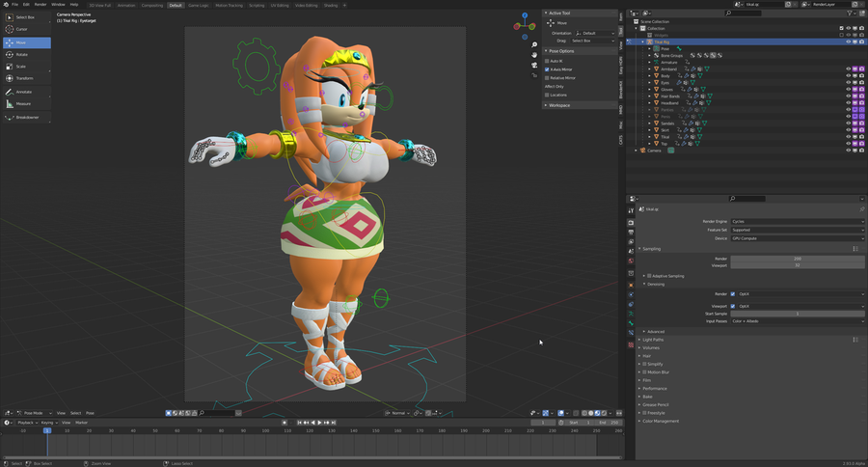868x467 pixels.
Task: Open the Device GPU Compute dropdown
Action: click(798, 238)
